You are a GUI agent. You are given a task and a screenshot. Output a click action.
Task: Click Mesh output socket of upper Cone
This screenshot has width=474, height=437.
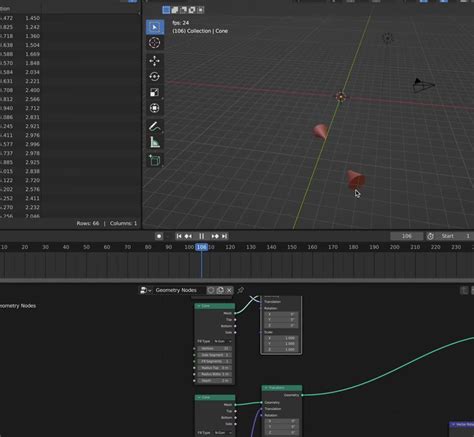pyautogui.click(x=235, y=313)
